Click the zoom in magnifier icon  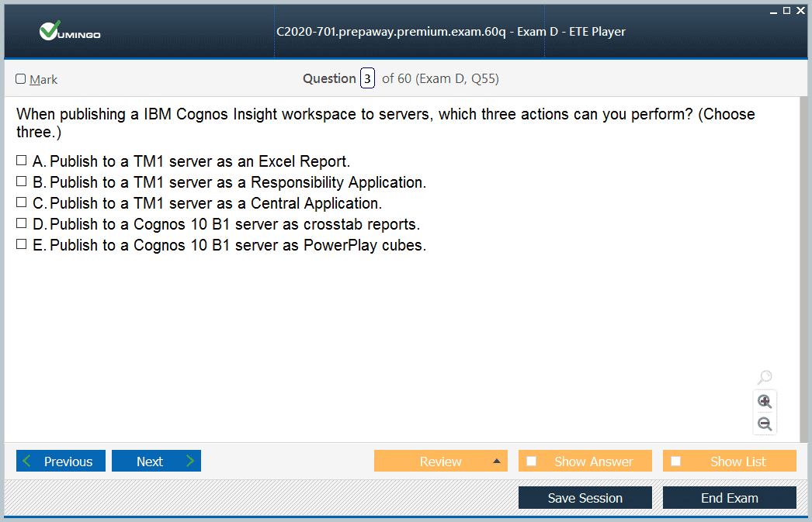[765, 401]
